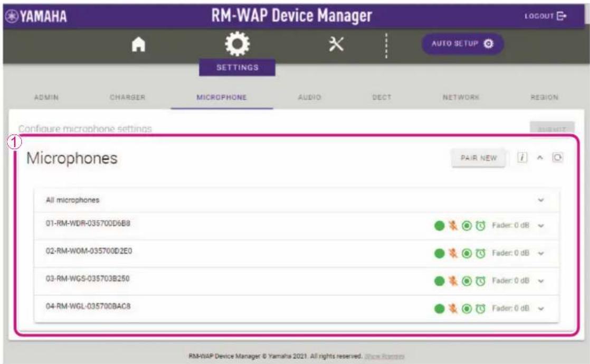Click the RM-WAP Device Manager title
The image size is (590, 364).
coord(292,15)
